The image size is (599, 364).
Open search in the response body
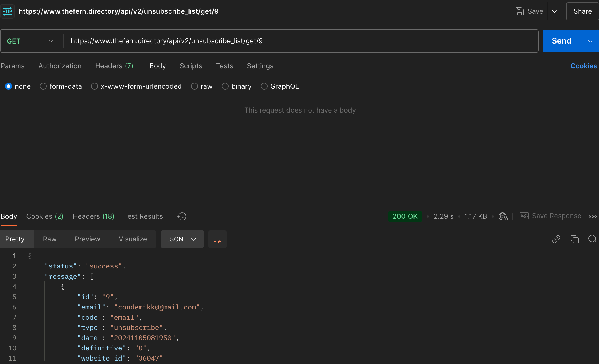point(592,239)
